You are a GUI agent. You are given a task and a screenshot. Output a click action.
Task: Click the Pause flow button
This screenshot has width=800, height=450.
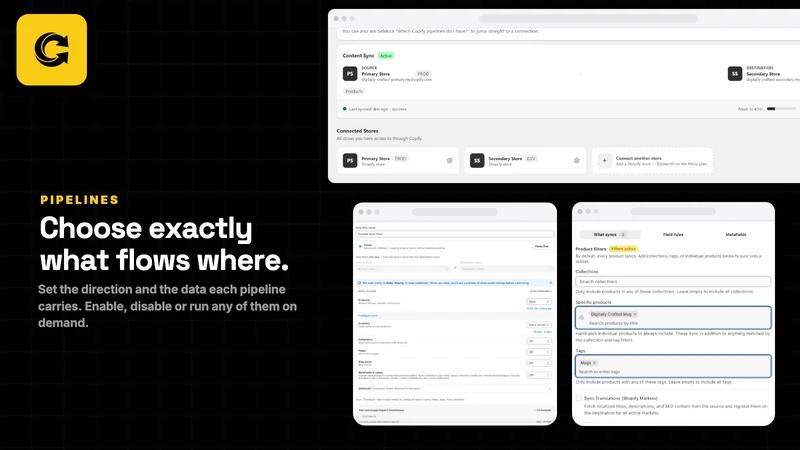pyautogui.click(x=541, y=246)
